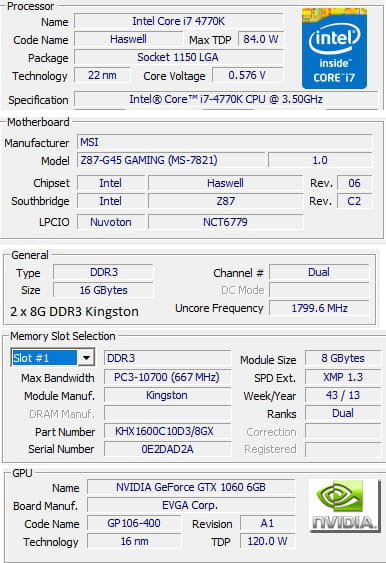Click the GPU TDP value 120.0 W

268,541
